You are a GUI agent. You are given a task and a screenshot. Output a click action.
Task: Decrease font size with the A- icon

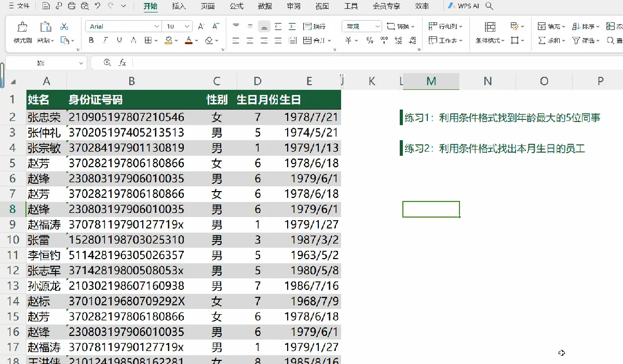[x=215, y=26]
